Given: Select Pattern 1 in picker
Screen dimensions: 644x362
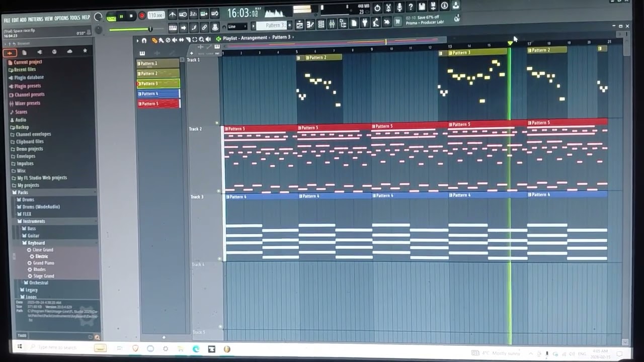Looking at the screenshot, I should 158,63.
